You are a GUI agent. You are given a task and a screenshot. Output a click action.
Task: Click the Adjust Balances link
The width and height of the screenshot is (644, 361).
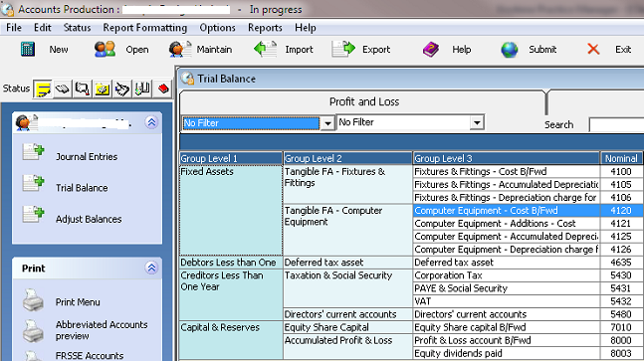pyautogui.click(x=89, y=219)
